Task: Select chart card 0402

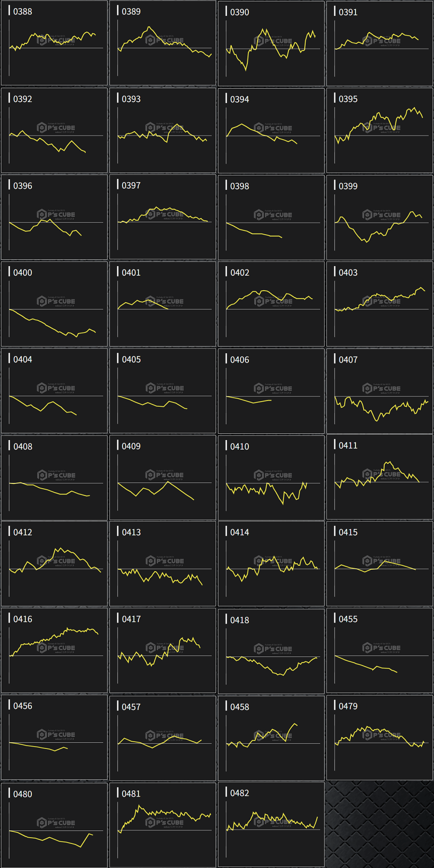Action: point(271,304)
